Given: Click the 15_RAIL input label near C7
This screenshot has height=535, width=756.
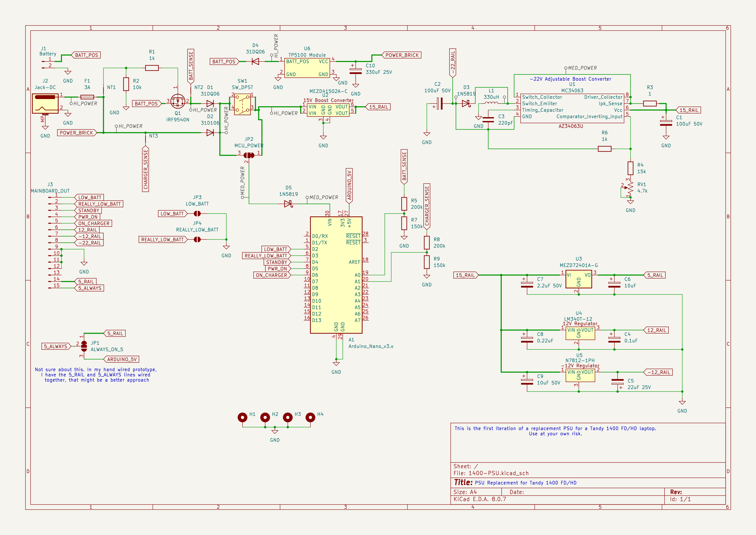Looking at the screenshot, I should (466, 275).
